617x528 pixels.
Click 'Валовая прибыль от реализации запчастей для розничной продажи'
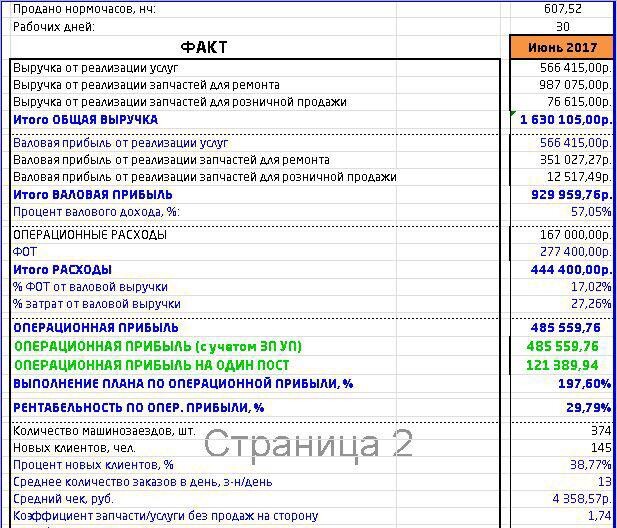(205, 177)
